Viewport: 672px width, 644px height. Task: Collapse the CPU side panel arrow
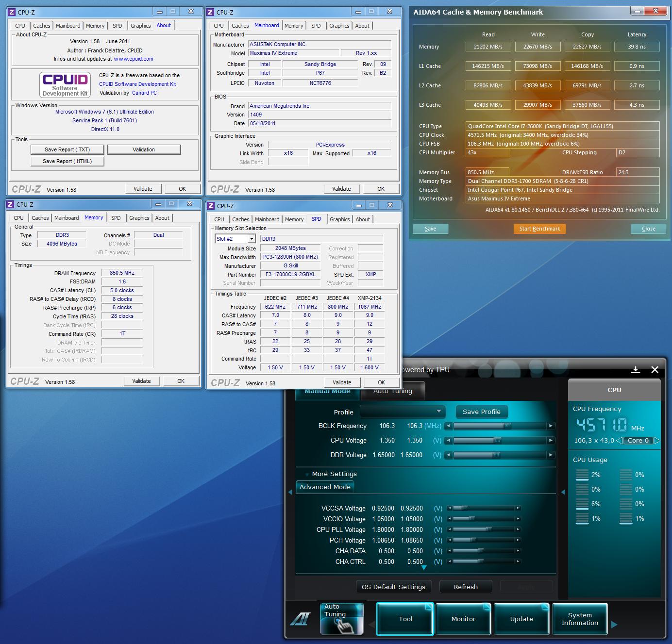coord(563,492)
